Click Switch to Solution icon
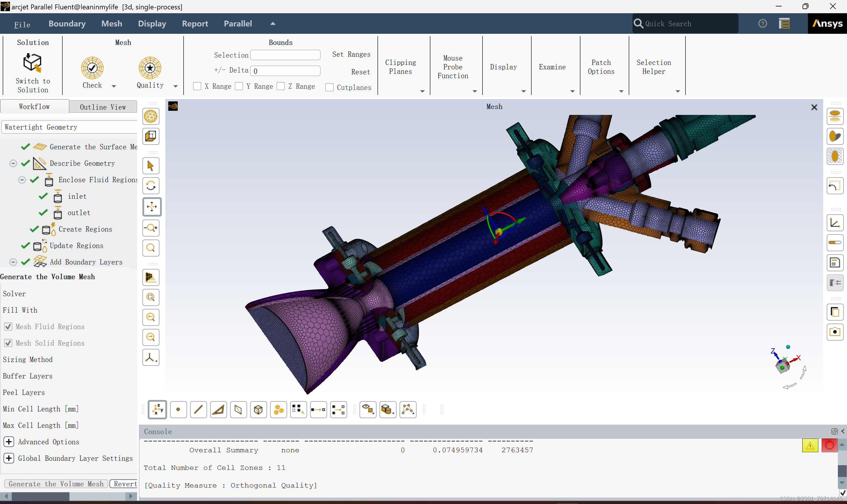 pos(33,63)
